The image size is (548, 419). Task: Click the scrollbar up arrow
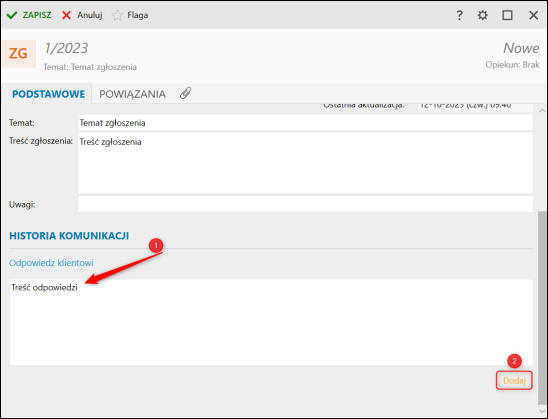click(542, 110)
